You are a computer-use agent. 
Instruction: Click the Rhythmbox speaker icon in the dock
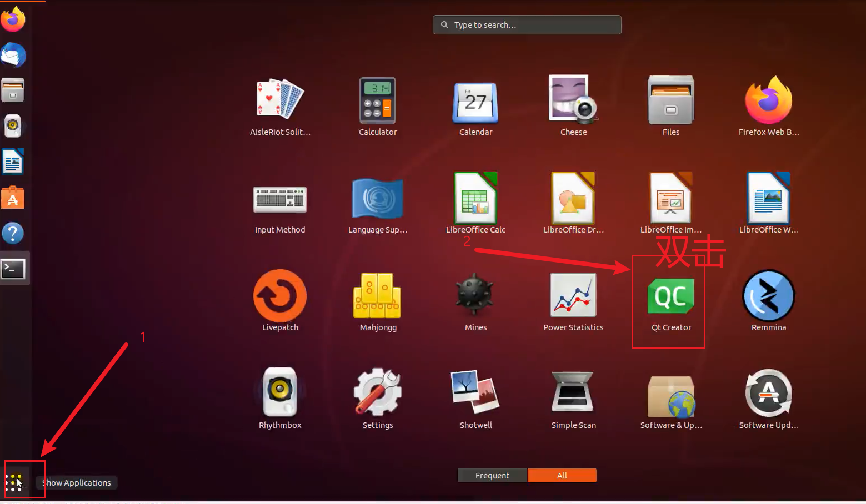pyautogui.click(x=13, y=126)
